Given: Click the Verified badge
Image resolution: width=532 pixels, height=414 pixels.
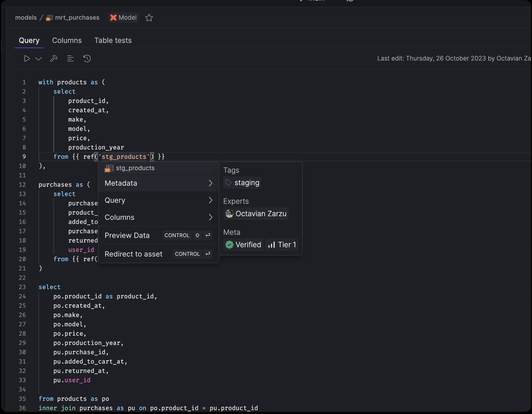Looking at the screenshot, I should click(x=243, y=245).
